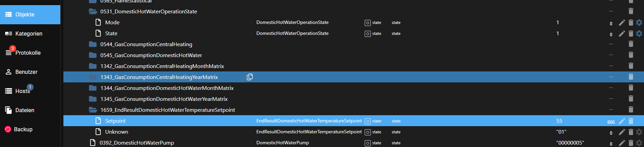Viewport: 644px width, 147px height.
Task: Select the 0392_DomesticHotWaterPump state row
Action: [x=137, y=143]
